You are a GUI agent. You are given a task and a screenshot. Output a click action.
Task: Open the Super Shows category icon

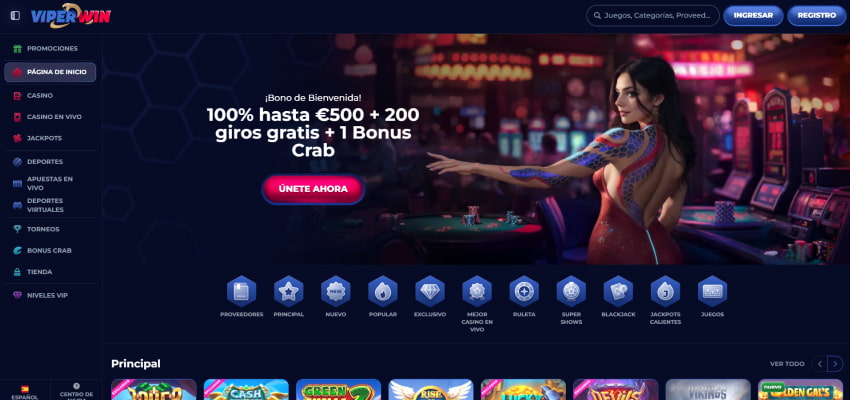tap(571, 292)
